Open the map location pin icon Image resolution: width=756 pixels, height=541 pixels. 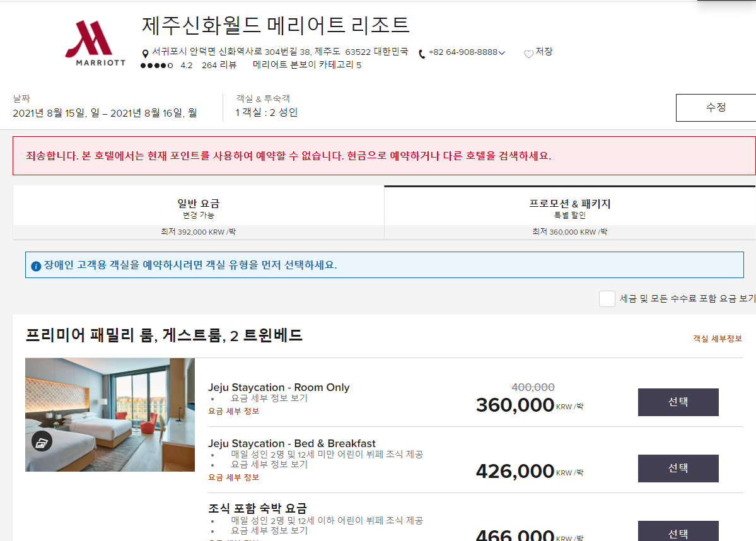tap(144, 54)
